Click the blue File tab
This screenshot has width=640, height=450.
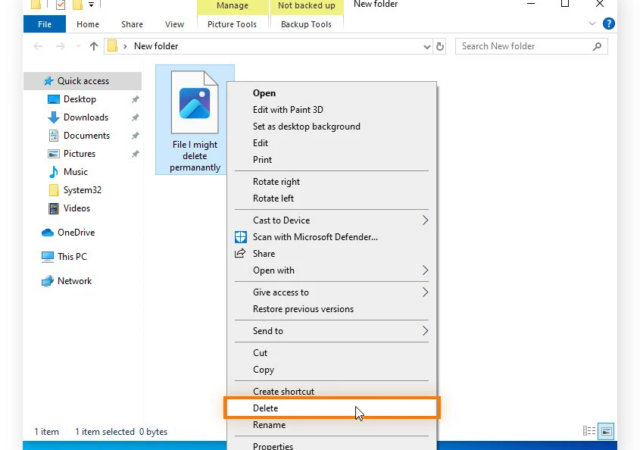(x=44, y=24)
